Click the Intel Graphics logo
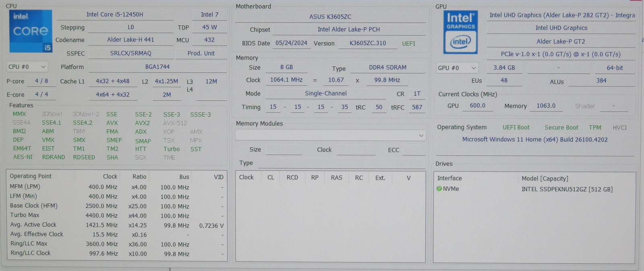 click(x=460, y=32)
